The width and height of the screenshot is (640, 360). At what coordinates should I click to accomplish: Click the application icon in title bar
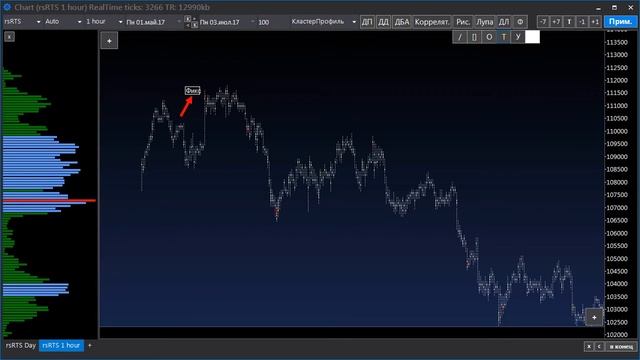click(x=7, y=7)
